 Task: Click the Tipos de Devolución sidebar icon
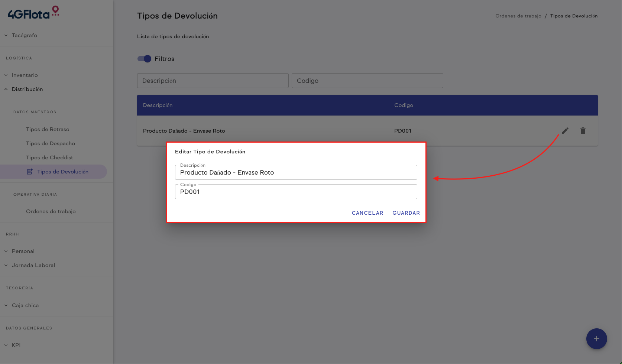pyautogui.click(x=30, y=172)
